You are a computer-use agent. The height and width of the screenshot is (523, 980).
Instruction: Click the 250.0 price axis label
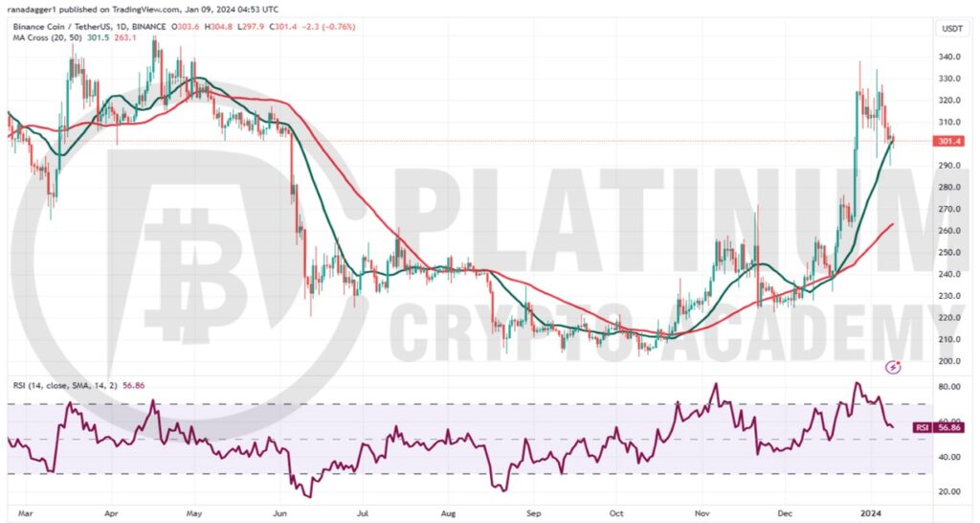coord(948,253)
